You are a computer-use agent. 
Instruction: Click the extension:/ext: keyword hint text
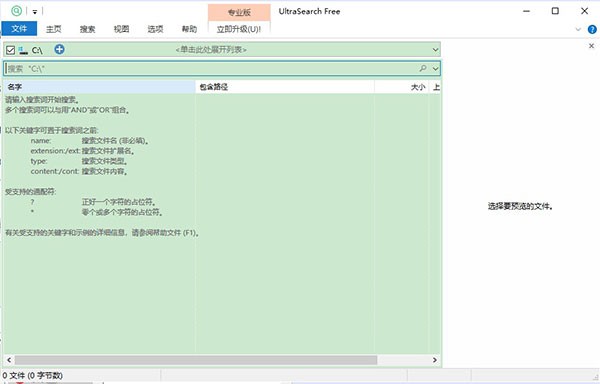click(55, 151)
